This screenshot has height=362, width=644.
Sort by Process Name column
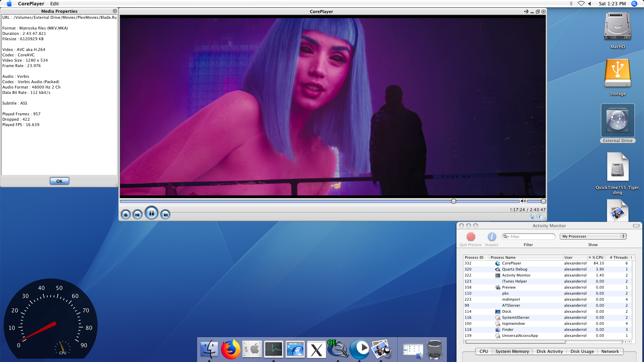point(526,257)
